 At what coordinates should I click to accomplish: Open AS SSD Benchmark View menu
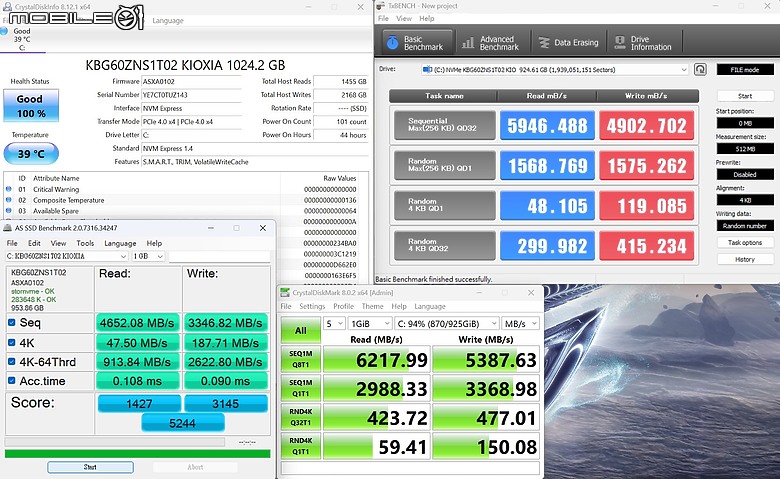[58, 243]
